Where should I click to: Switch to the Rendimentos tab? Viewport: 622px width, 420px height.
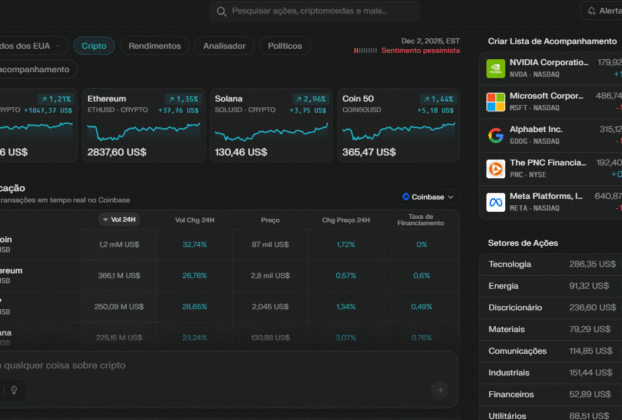click(155, 46)
